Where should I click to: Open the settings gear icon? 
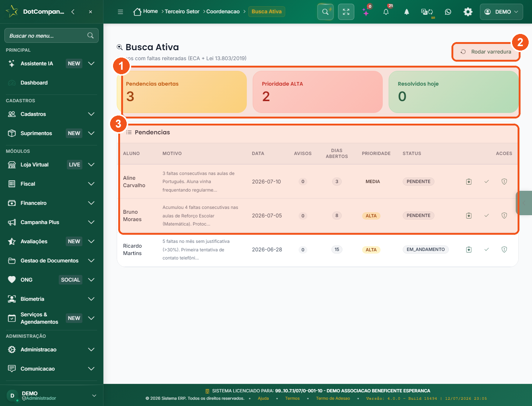coord(468,12)
